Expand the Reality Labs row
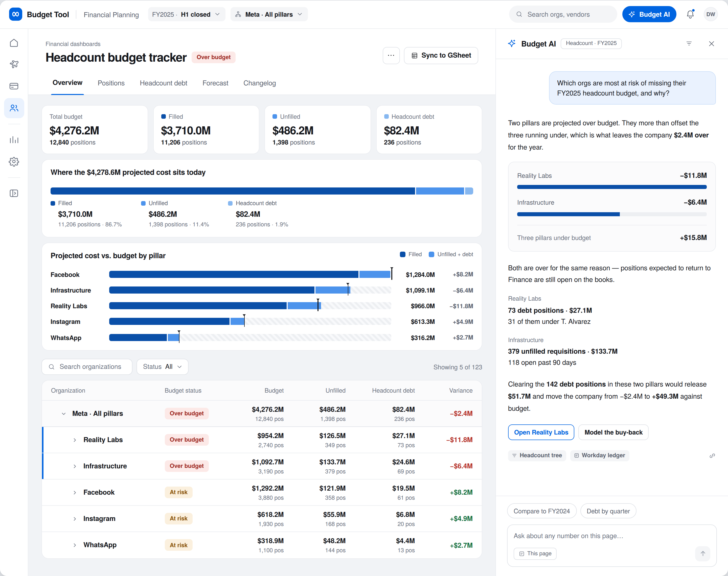Image resolution: width=728 pixels, height=576 pixels. coord(75,440)
